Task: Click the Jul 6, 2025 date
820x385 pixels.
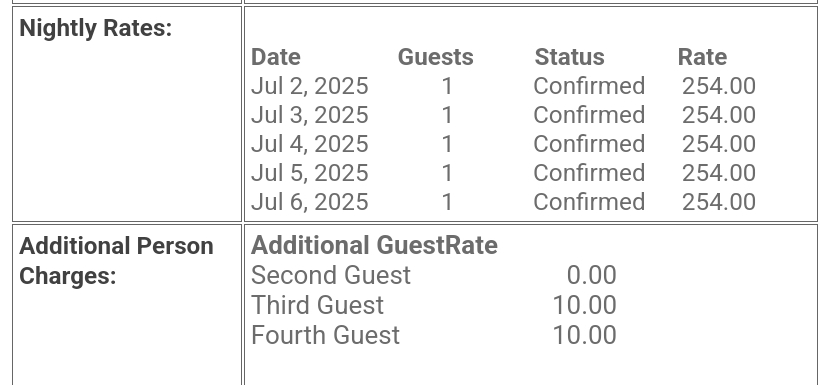Action: tap(310, 202)
